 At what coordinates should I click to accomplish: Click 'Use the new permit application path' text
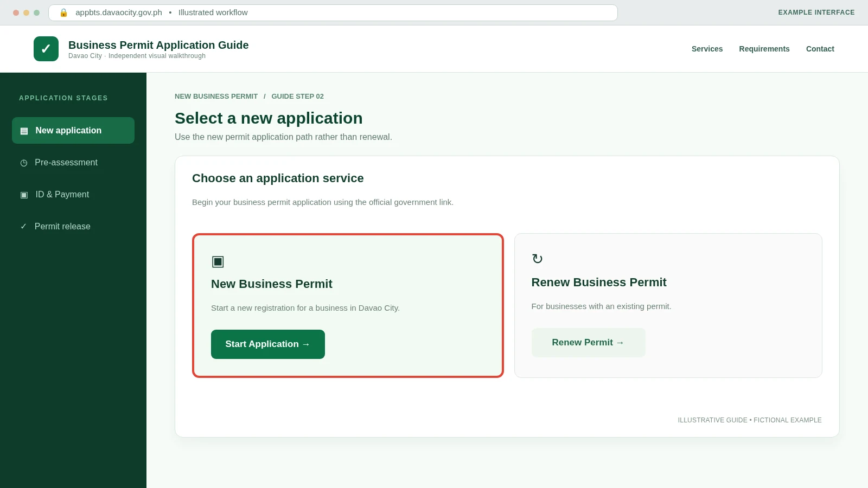click(x=283, y=137)
